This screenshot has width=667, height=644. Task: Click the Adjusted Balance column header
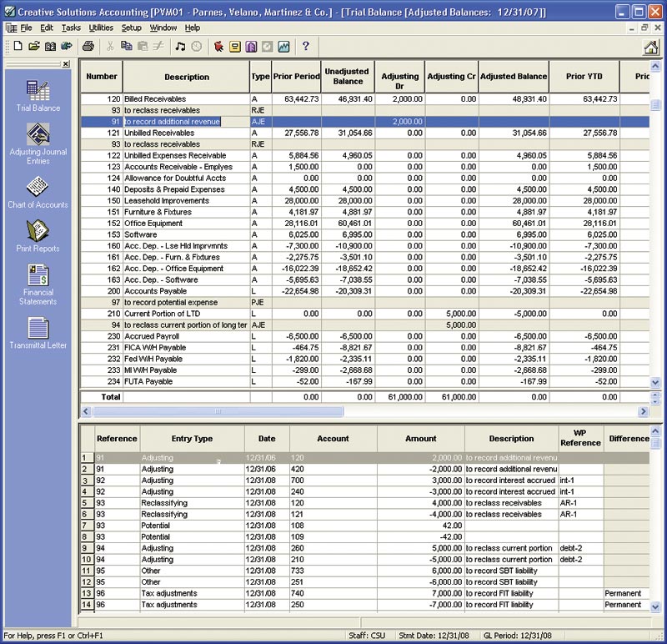[514, 77]
